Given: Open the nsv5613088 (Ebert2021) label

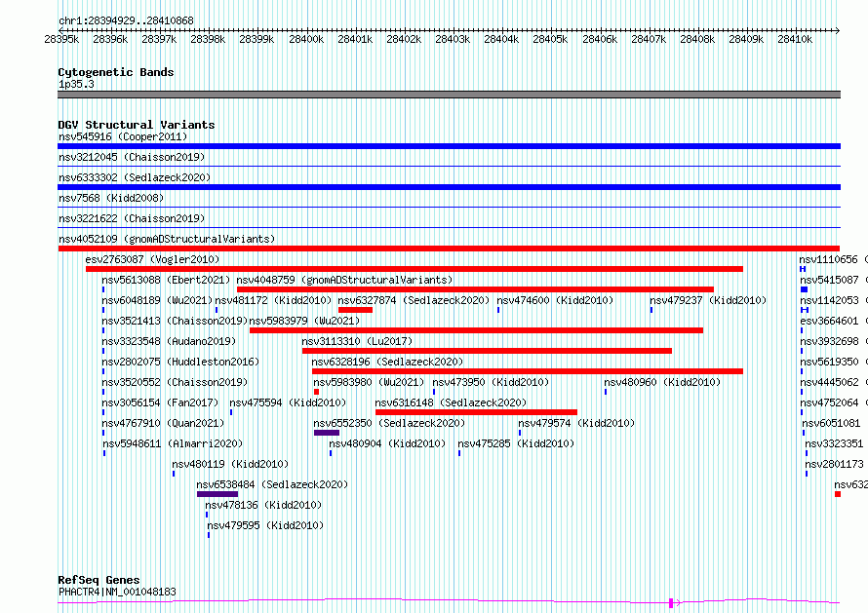Looking at the screenshot, I should (166, 280).
